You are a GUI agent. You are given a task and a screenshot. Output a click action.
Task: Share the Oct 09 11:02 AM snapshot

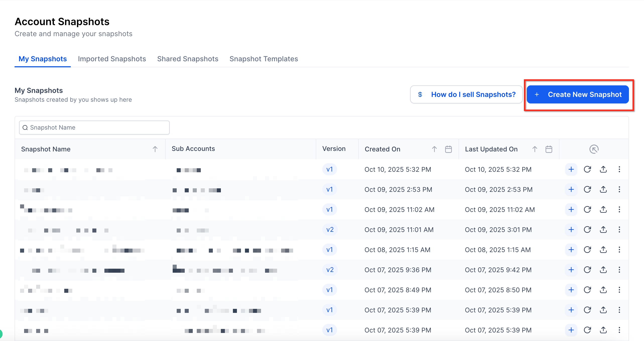[x=603, y=210]
